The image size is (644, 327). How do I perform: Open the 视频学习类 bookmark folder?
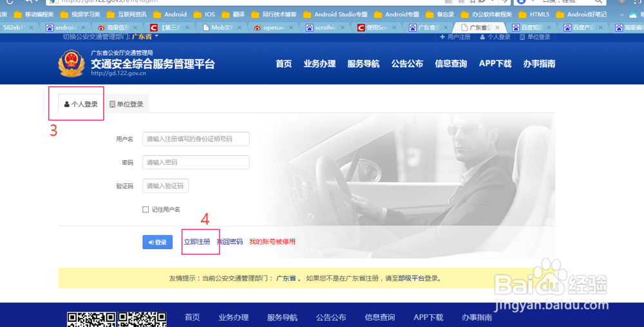(x=80, y=14)
